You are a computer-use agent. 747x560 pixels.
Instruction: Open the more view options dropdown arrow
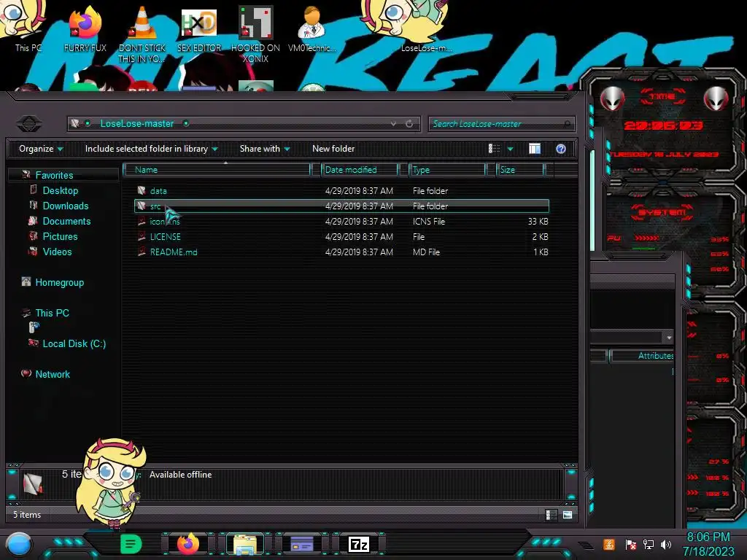coord(510,149)
